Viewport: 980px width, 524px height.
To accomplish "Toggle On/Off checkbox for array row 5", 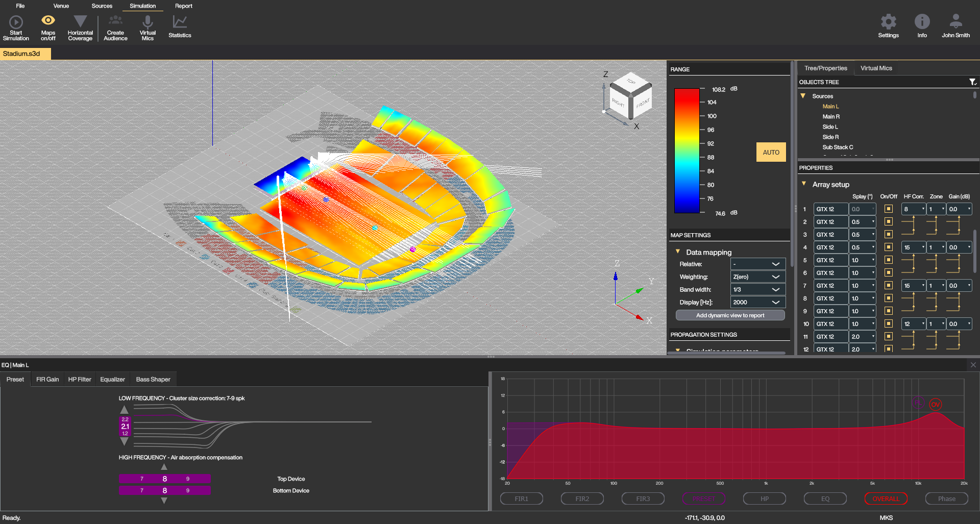I will click(889, 260).
